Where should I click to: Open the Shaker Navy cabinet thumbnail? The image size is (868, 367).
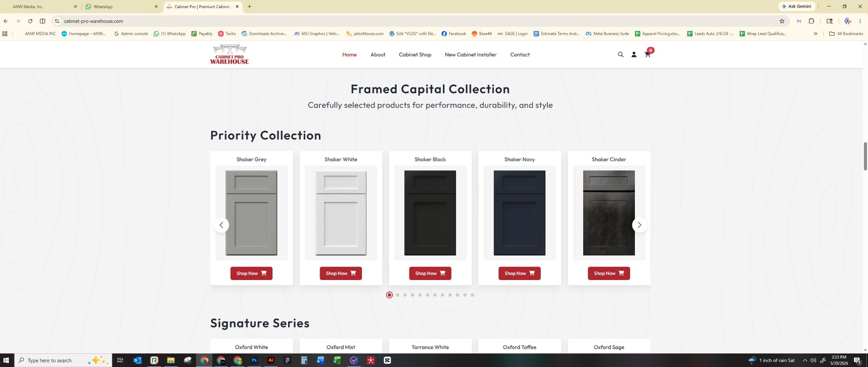coord(520,213)
